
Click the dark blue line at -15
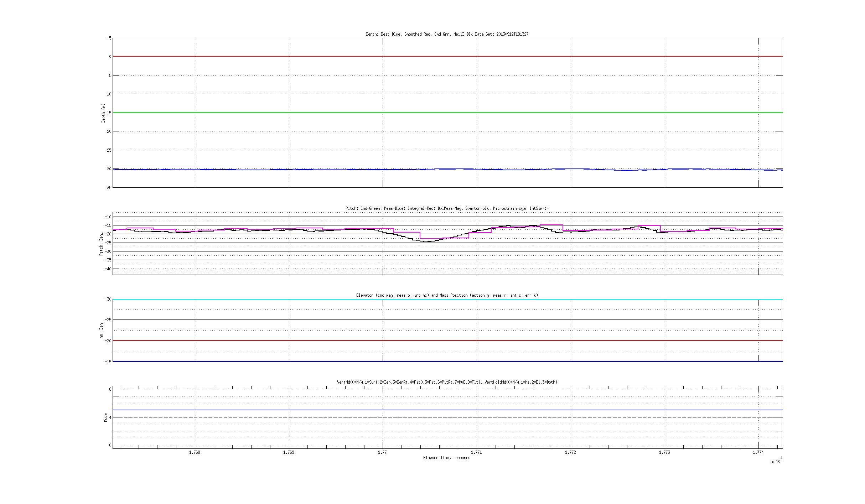point(447,361)
